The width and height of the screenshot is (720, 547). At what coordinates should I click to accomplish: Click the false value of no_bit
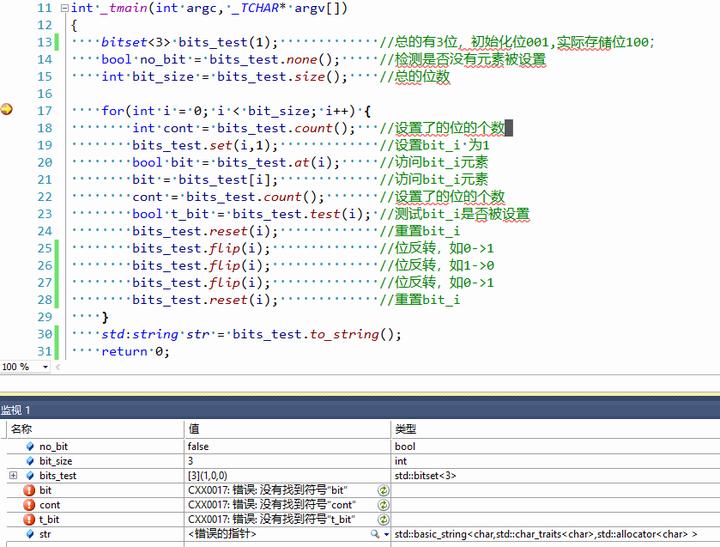[198, 446]
